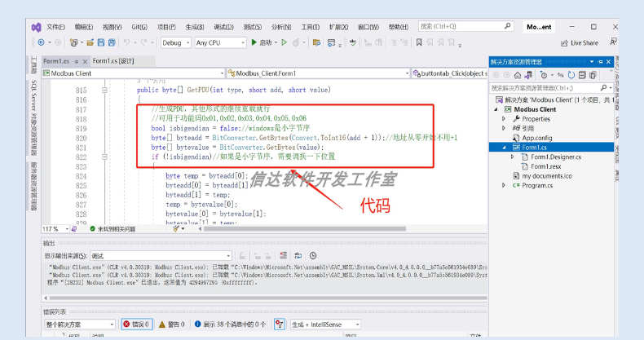Select Form1.resx in Solution Explorer

545,166
